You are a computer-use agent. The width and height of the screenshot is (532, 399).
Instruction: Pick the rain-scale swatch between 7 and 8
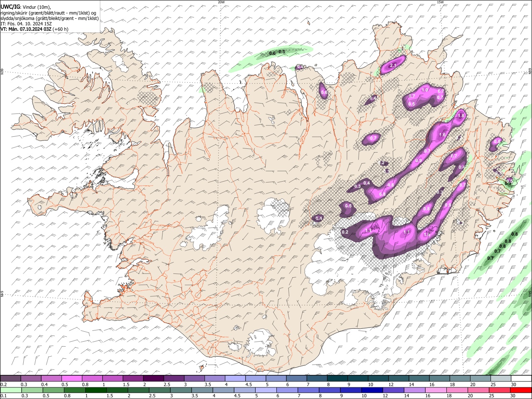[308, 390]
